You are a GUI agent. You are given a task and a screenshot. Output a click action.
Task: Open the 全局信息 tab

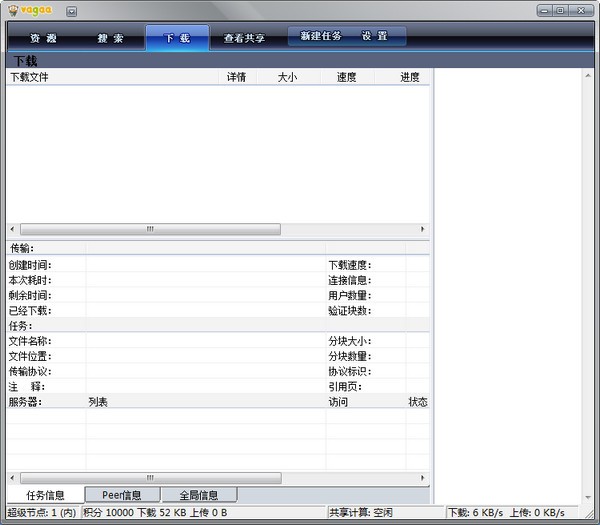199,495
